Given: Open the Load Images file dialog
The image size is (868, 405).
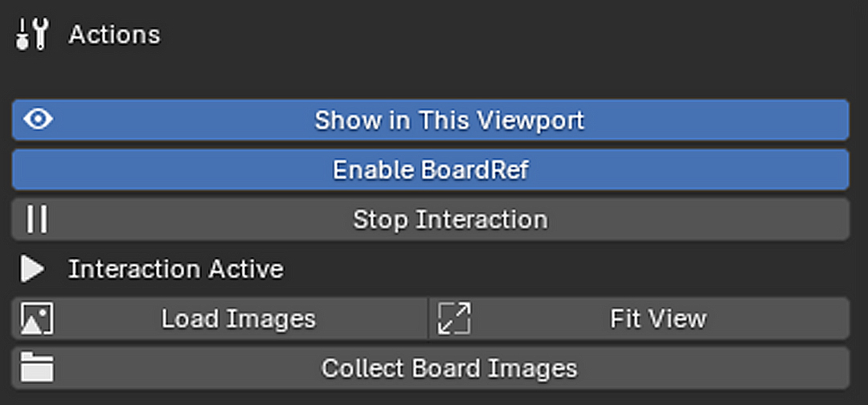Looking at the screenshot, I should click(x=220, y=319).
